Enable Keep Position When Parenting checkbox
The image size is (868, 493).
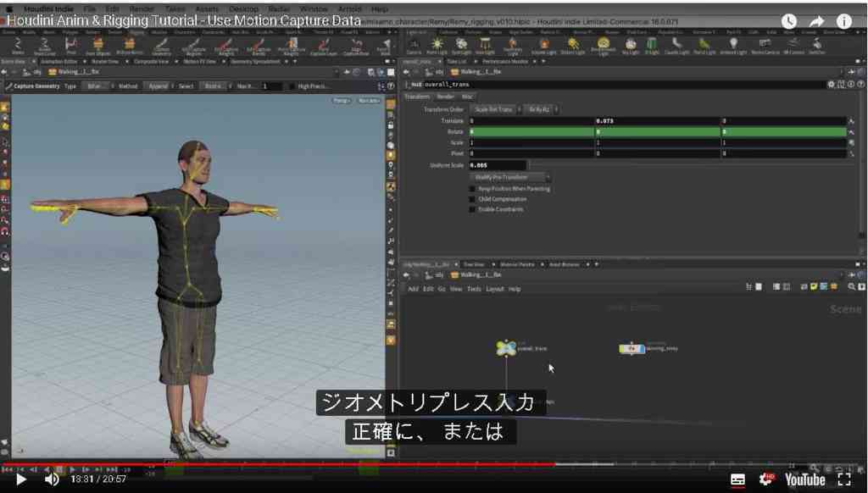click(x=472, y=189)
